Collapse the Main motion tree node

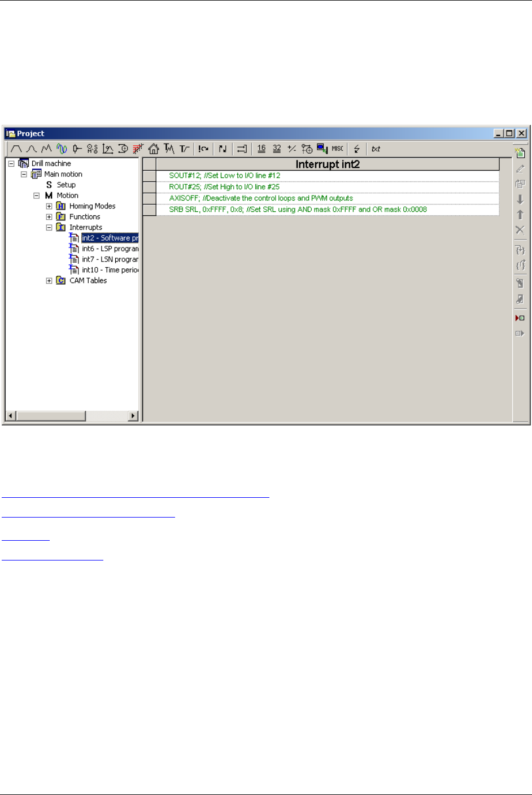pos(24,175)
